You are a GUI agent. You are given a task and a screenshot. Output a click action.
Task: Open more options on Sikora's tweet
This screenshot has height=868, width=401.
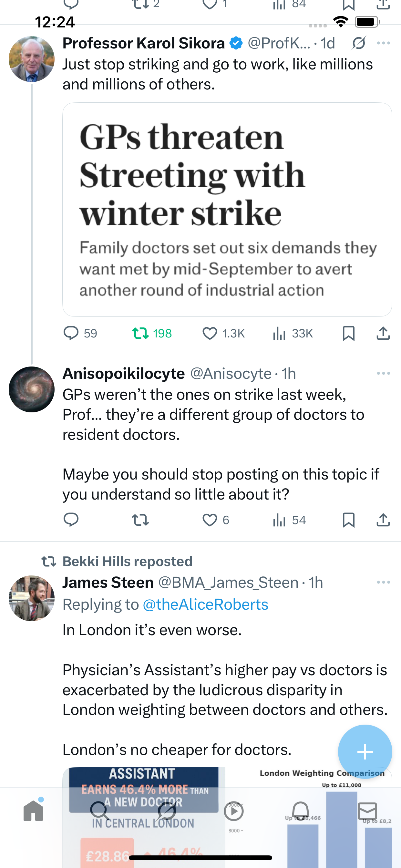pos(384,43)
